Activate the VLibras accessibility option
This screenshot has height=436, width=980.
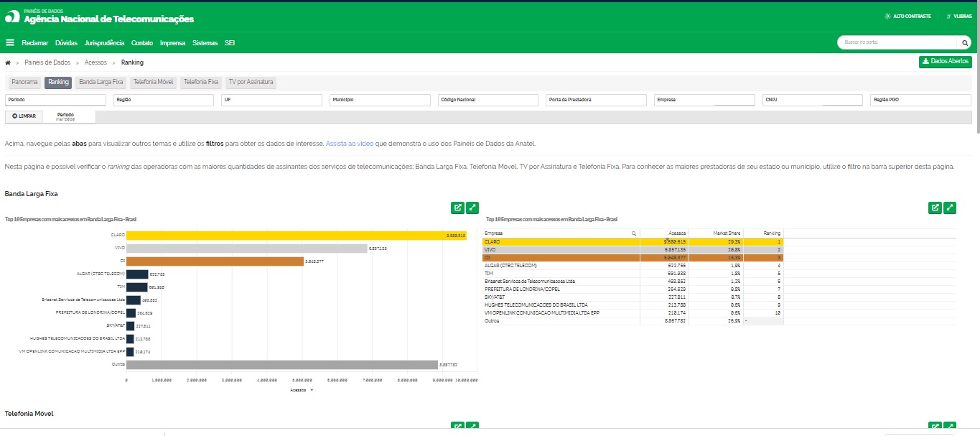(959, 16)
